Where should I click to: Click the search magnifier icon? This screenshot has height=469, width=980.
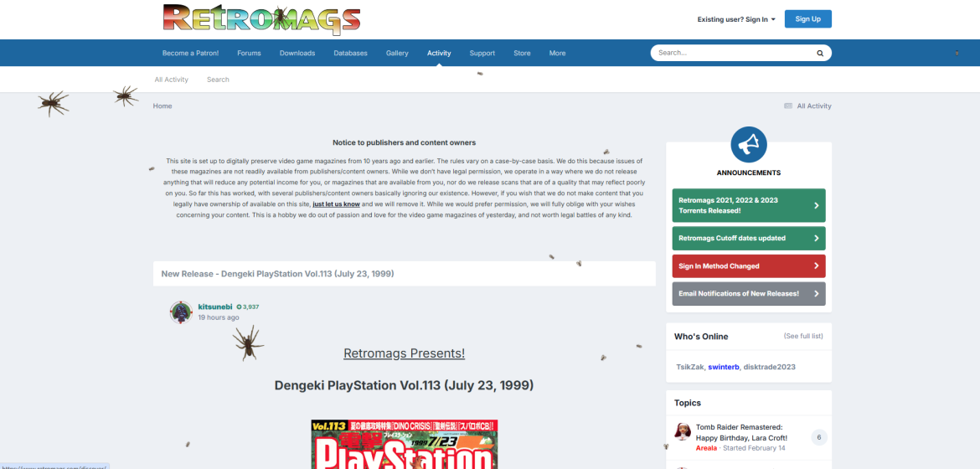pos(820,53)
